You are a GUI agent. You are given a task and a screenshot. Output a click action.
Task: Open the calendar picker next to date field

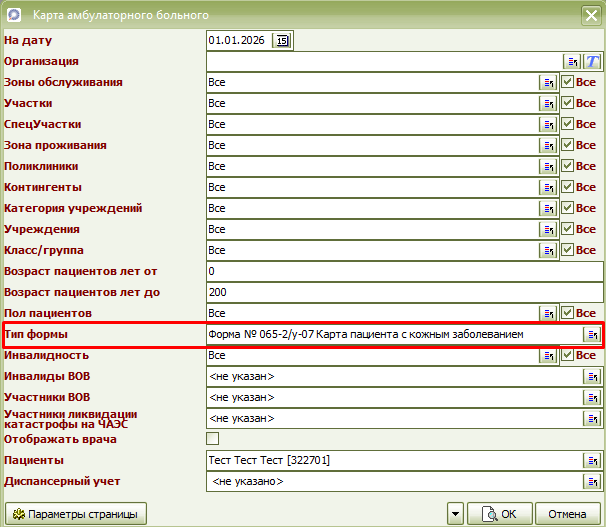pyautogui.click(x=282, y=41)
